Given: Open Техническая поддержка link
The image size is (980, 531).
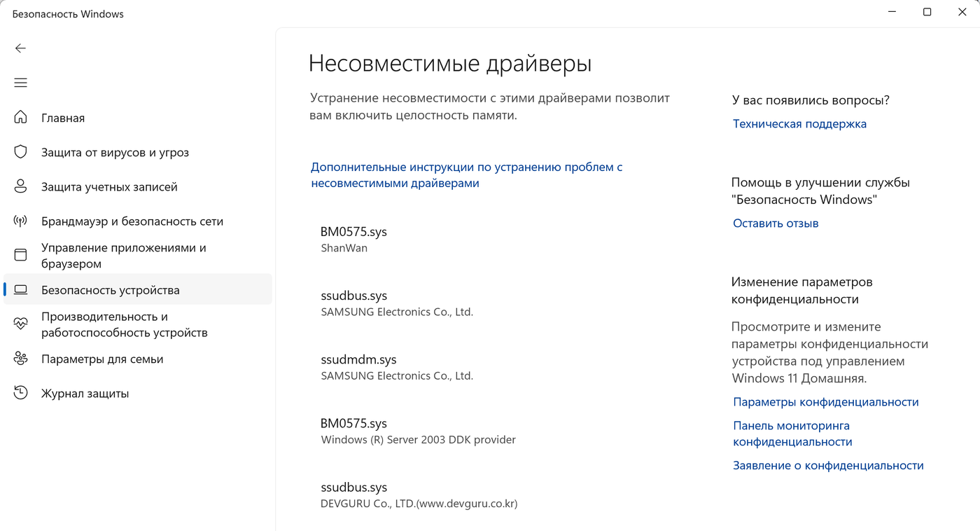Looking at the screenshot, I should point(799,124).
